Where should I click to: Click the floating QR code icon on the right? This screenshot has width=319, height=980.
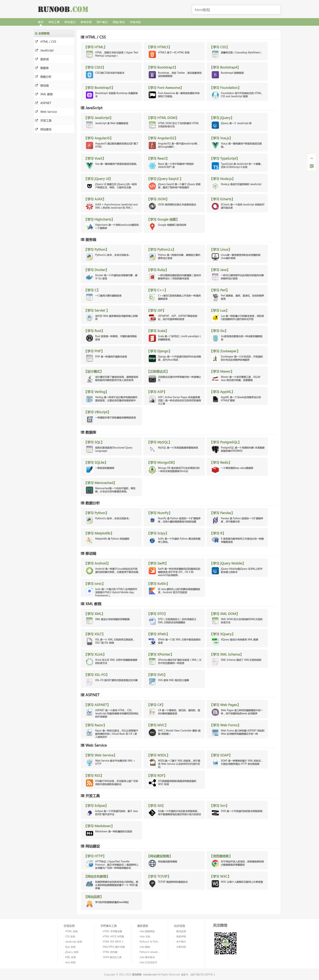click(x=311, y=166)
